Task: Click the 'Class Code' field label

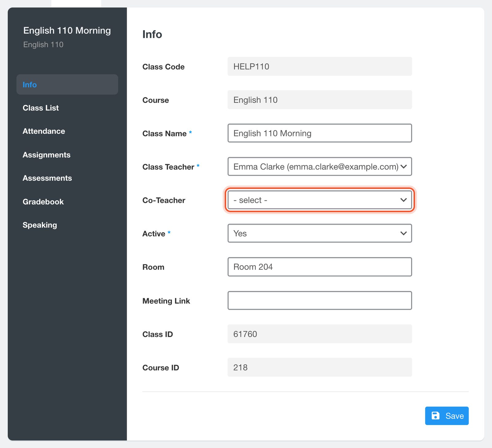Action: pyautogui.click(x=163, y=67)
